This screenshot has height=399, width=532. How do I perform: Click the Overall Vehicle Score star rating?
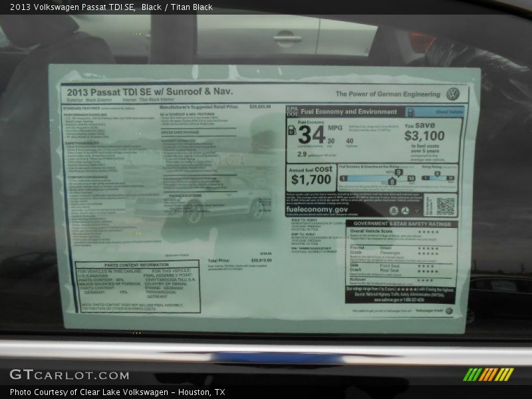pos(428,231)
